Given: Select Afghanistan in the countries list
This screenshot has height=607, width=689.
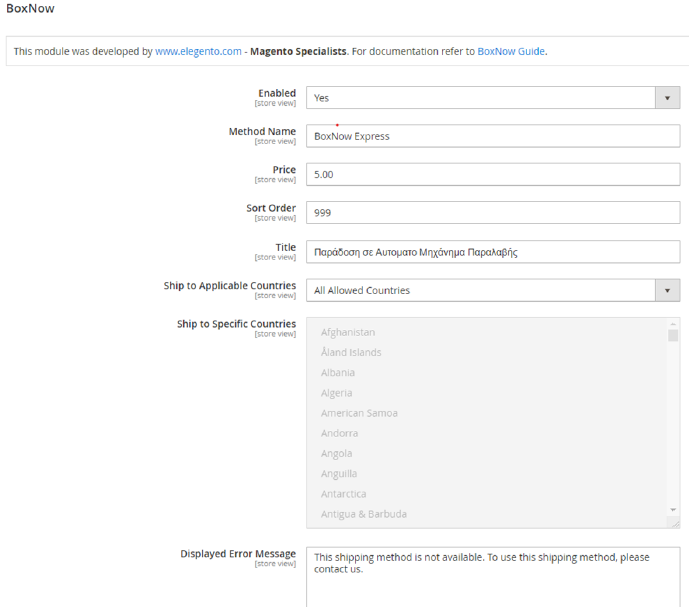Looking at the screenshot, I should (348, 332).
